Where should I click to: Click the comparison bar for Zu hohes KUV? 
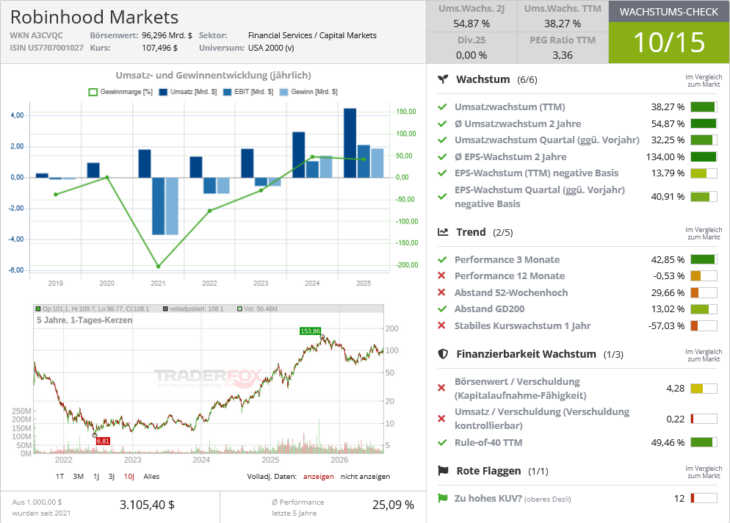point(703,498)
